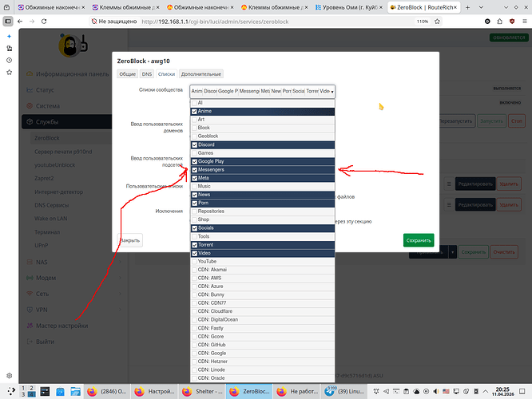Click the Службы cube icon in sidebar

coord(30,122)
